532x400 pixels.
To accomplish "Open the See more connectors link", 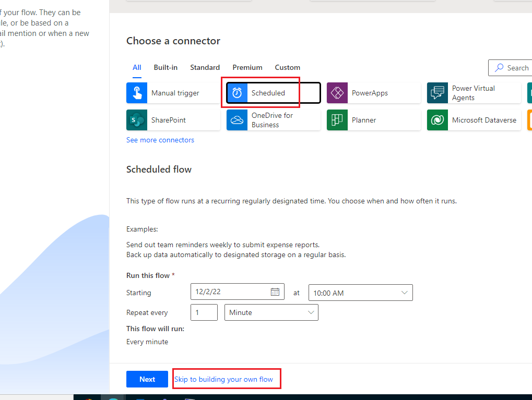I will tap(160, 140).
